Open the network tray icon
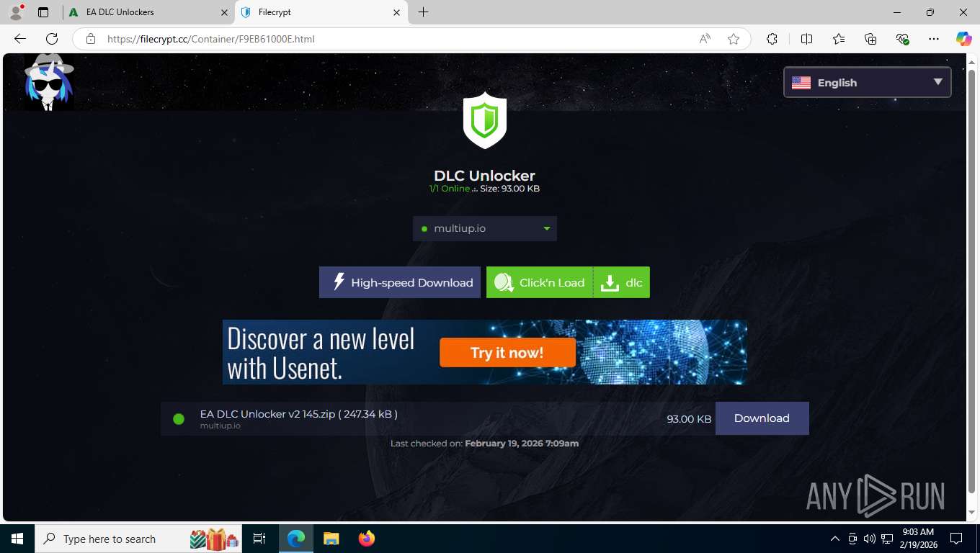 tap(887, 539)
